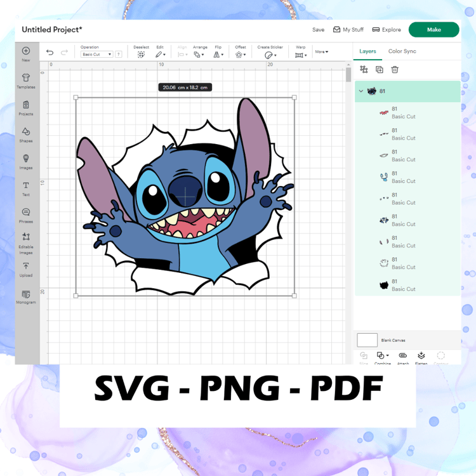Click the bottom-right selection handle
This screenshot has width=476, height=476.
294,295
